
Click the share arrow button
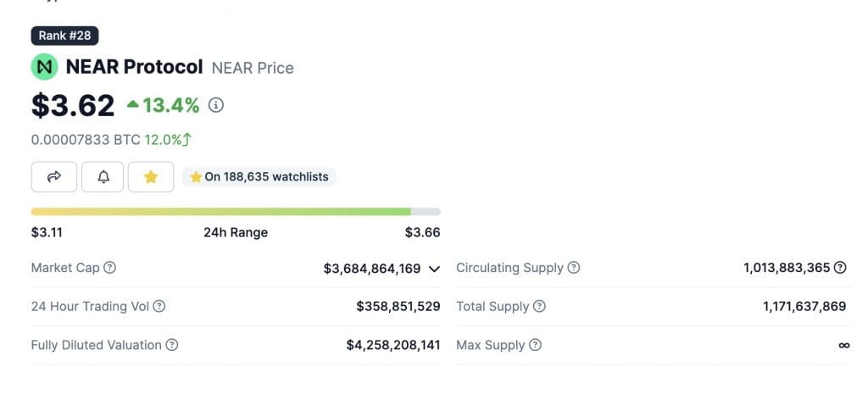(54, 176)
